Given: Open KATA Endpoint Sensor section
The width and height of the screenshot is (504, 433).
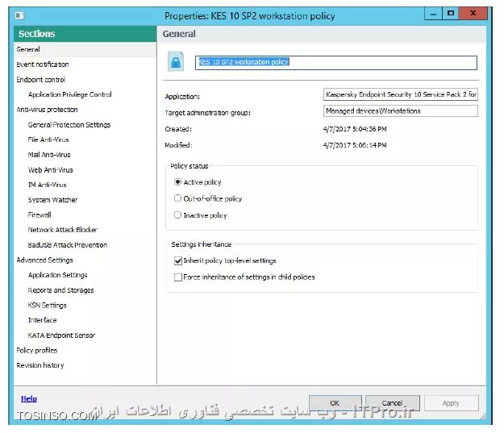Looking at the screenshot, I should 61,335.
